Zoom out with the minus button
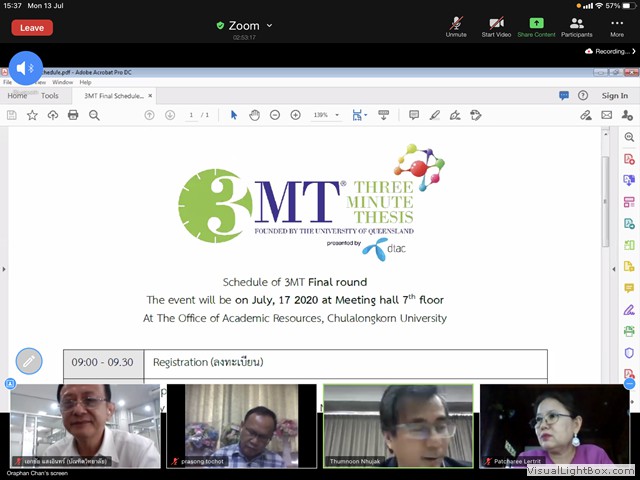The image size is (640, 480). 275,115
